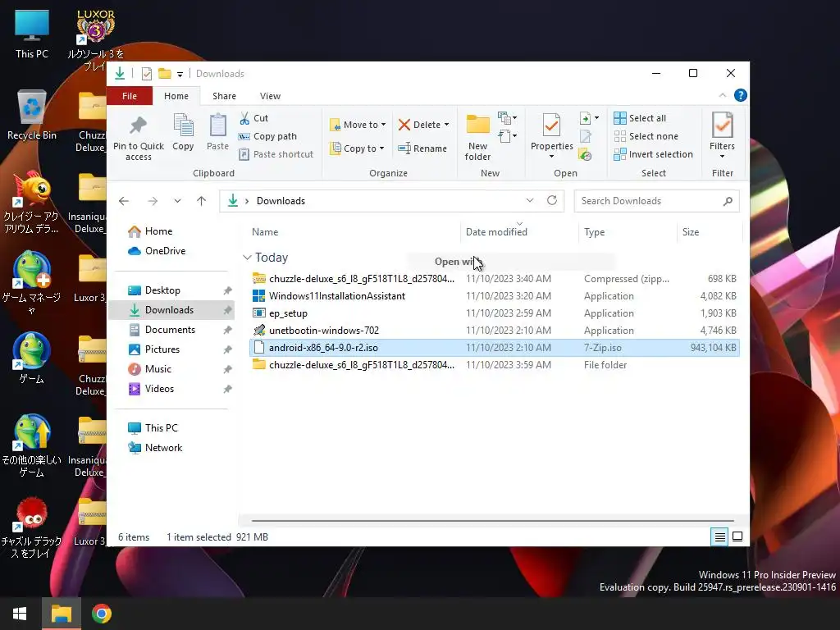Switch to the Share ribbon tab
This screenshot has width=840, height=630.
(x=224, y=96)
